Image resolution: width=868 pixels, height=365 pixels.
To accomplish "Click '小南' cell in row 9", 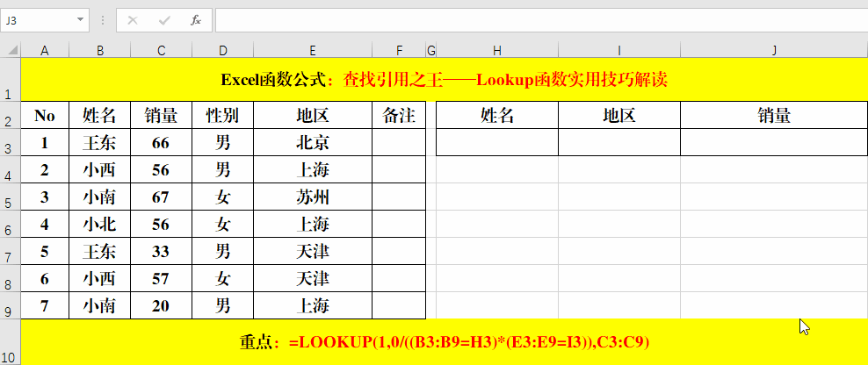I will click(100, 305).
